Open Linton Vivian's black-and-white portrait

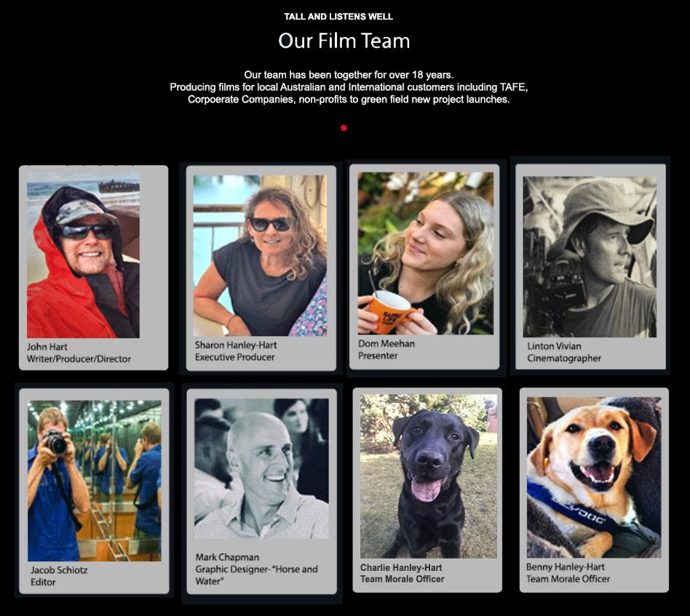590,257
